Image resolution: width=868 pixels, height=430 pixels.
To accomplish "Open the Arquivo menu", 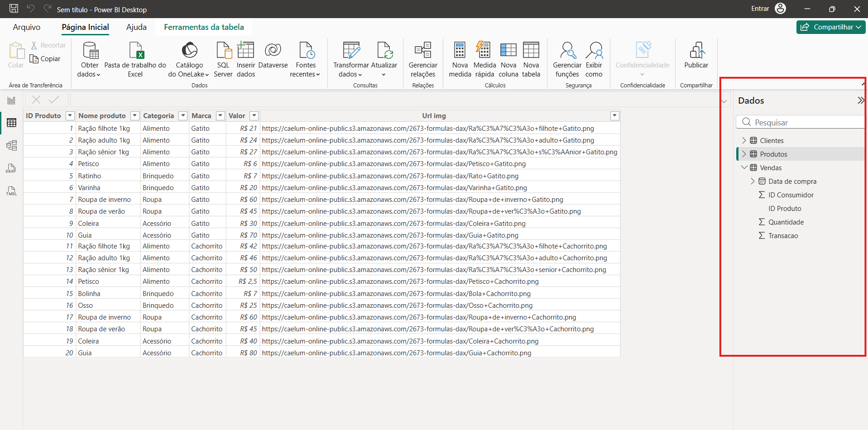I will click(x=27, y=27).
